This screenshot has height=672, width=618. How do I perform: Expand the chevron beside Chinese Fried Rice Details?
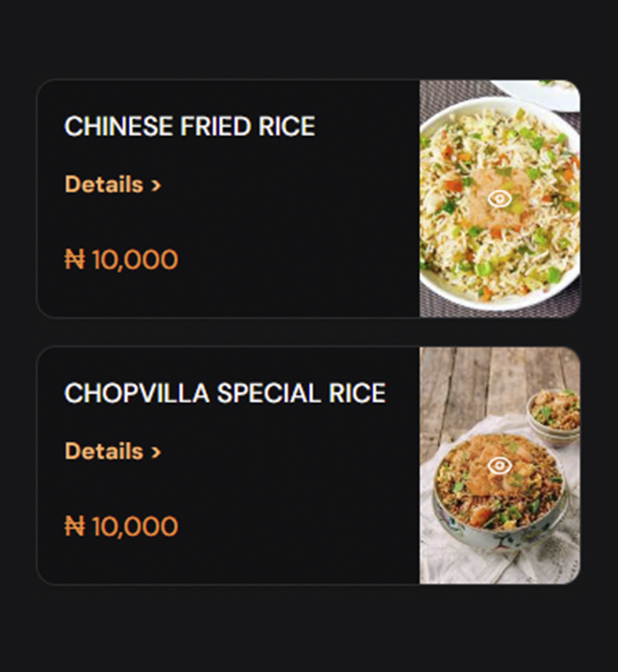point(156,185)
